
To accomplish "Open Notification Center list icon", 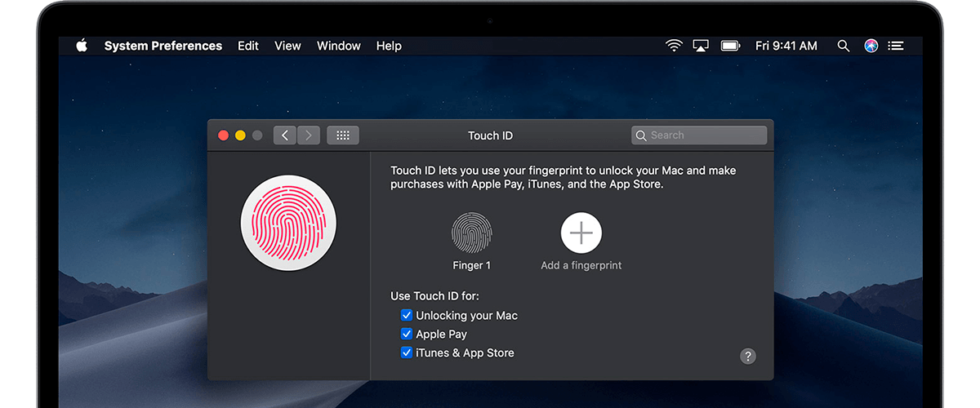I will 896,46.
